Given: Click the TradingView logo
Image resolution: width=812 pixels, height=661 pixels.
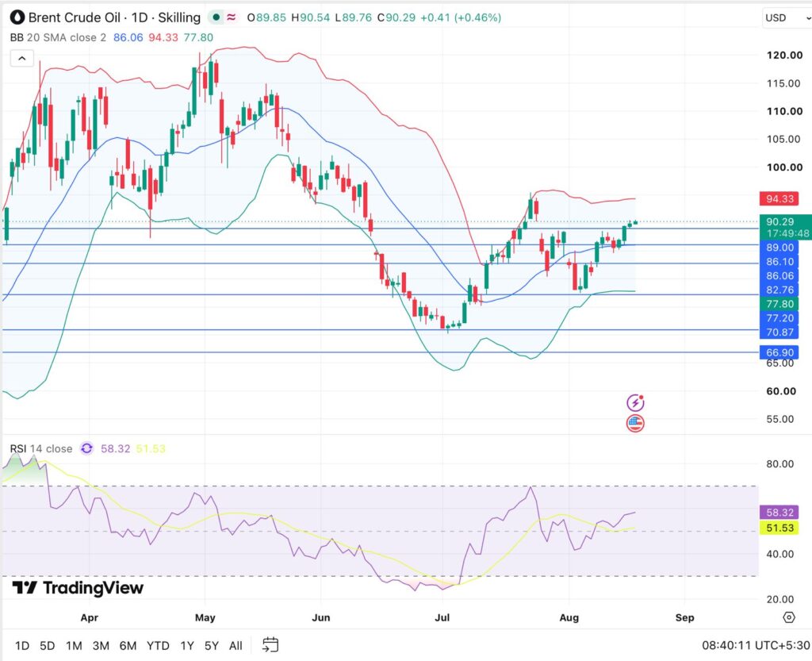Looking at the screenshot, I should click(x=78, y=588).
